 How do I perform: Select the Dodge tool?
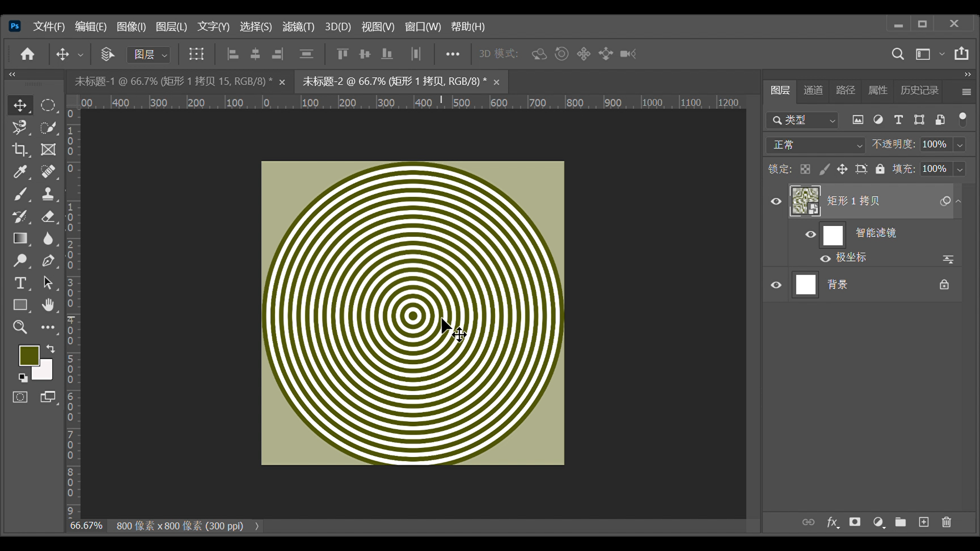(20, 261)
